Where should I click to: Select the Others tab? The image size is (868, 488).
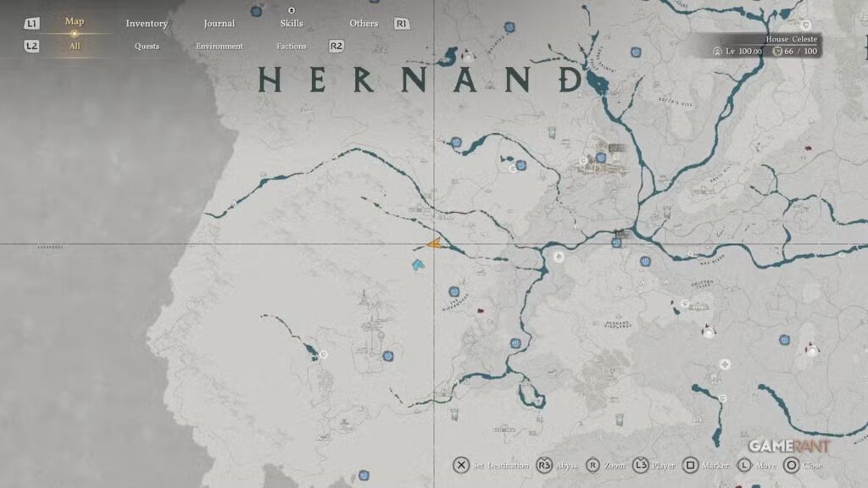click(x=364, y=24)
